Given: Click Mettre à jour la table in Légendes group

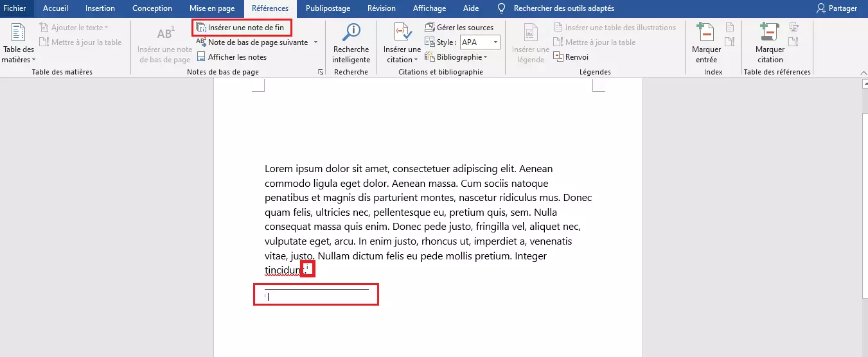Looking at the screenshot, I should (594, 42).
